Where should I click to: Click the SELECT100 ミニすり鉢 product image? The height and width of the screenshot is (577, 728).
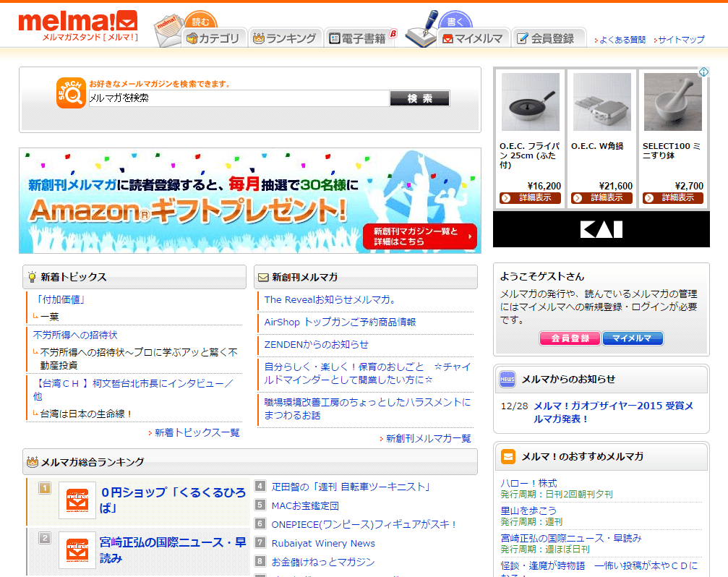pos(673,102)
